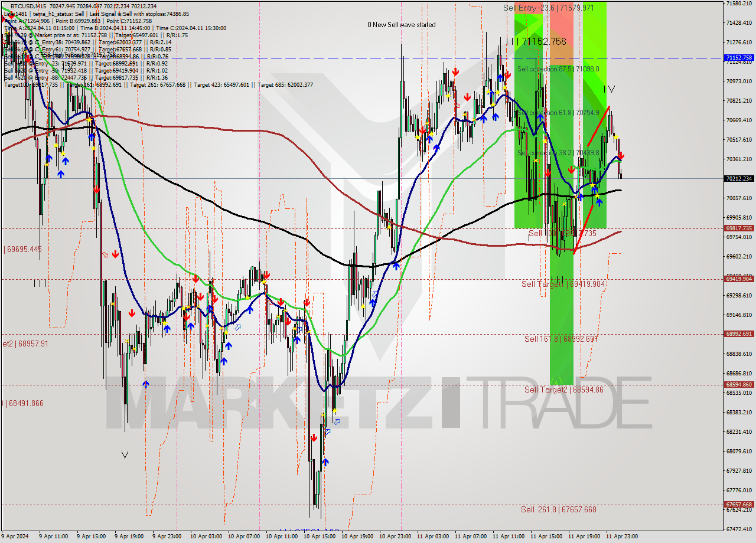The width and height of the screenshot is (756, 543).
Task: Click 'Sell correction 87.5 | 71098.0' label
Action: click(x=558, y=69)
